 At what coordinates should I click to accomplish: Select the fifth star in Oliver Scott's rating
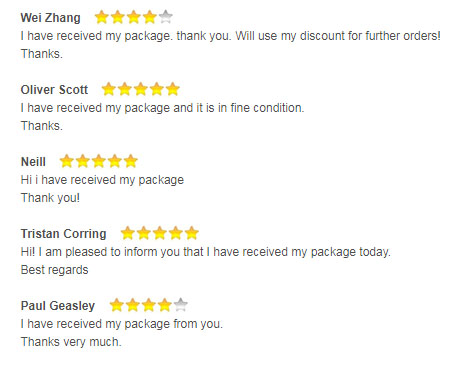pyautogui.click(x=173, y=89)
